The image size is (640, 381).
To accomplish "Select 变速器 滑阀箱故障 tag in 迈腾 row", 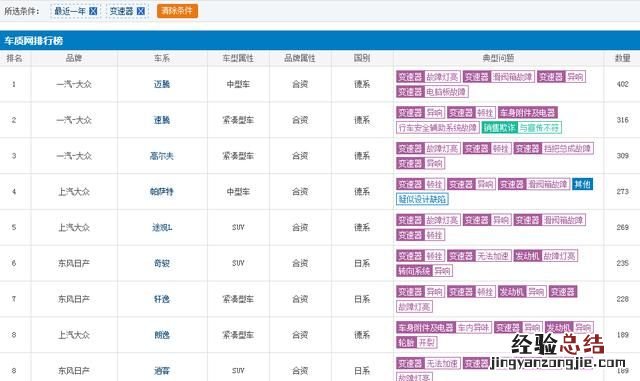I will [x=499, y=77].
